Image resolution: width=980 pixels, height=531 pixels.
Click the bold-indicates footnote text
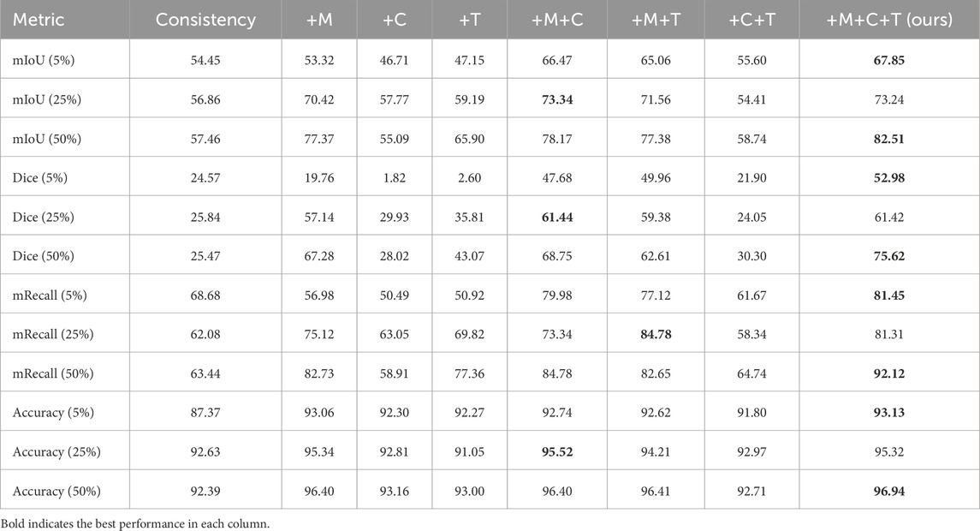pos(135,524)
